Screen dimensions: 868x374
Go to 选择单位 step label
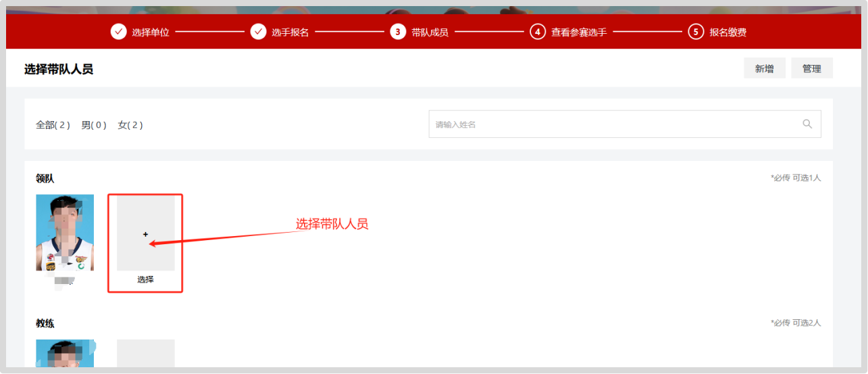151,32
